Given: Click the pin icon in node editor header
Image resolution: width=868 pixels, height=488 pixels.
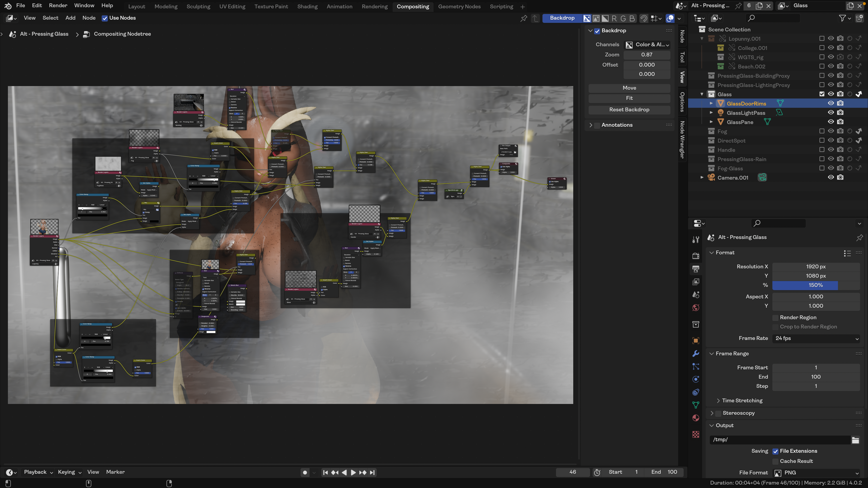Looking at the screenshot, I should pos(524,18).
